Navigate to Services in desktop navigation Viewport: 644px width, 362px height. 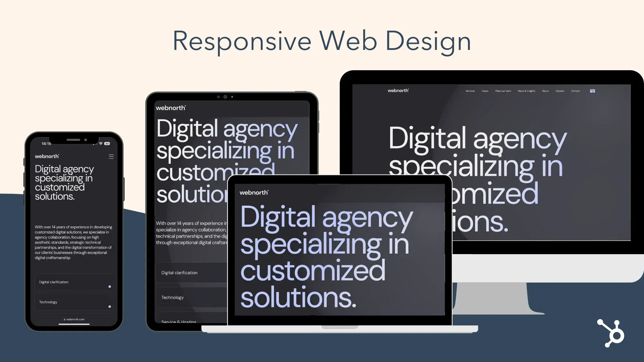[x=470, y=91]
